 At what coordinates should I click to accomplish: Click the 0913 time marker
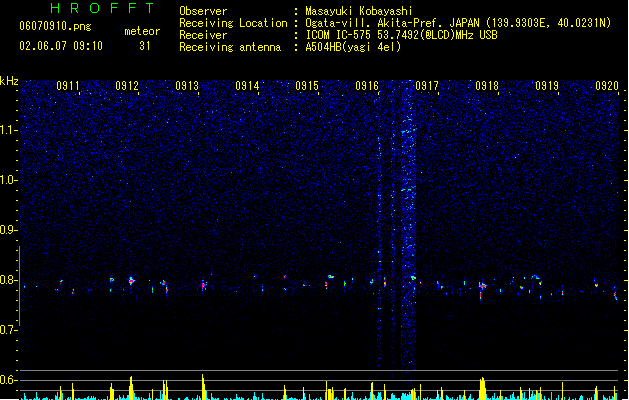pyautogui.click(x=187, y=86)
